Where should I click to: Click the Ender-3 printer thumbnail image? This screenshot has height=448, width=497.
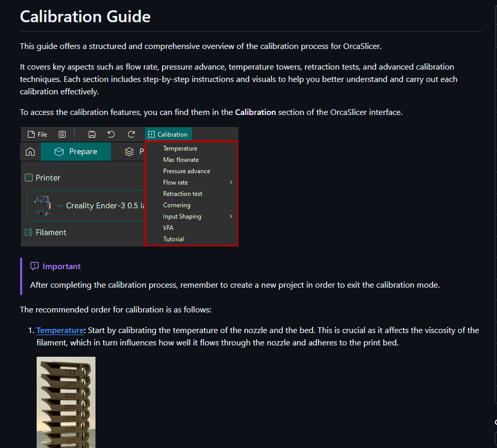point(43,206)
